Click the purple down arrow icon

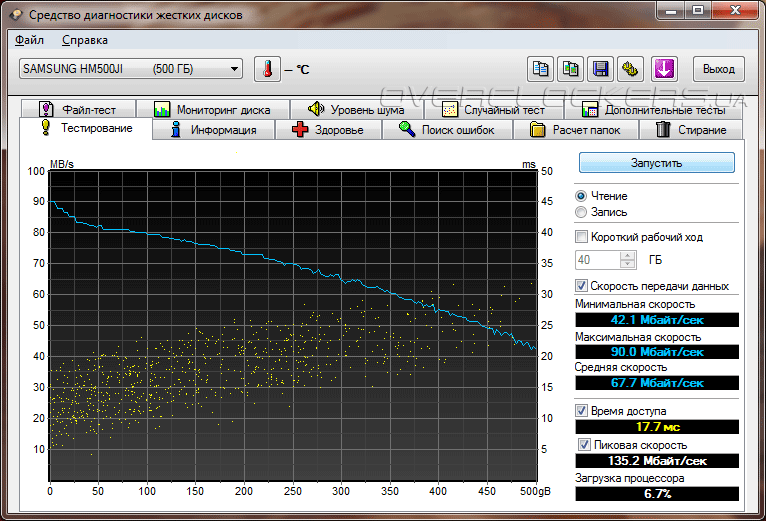664,69
